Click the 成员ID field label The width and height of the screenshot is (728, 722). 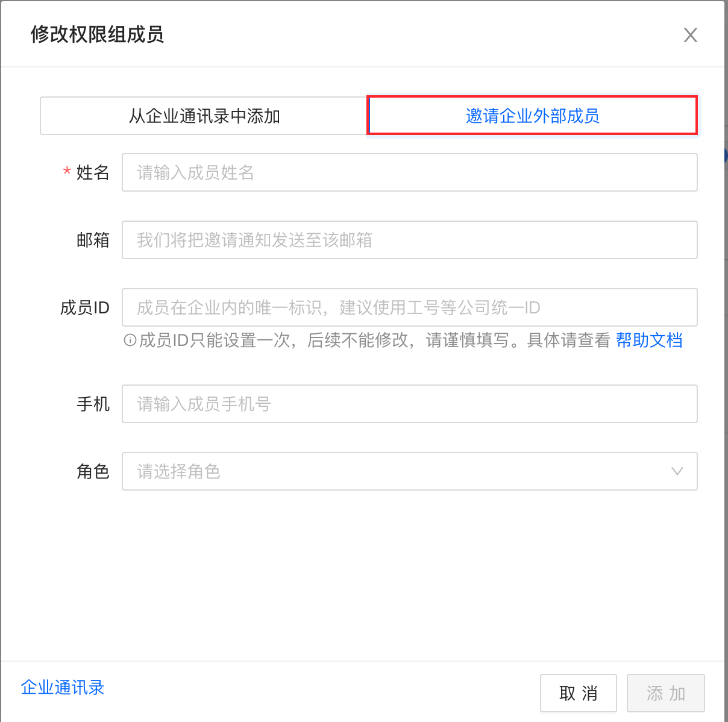click(x=85, y=307)
